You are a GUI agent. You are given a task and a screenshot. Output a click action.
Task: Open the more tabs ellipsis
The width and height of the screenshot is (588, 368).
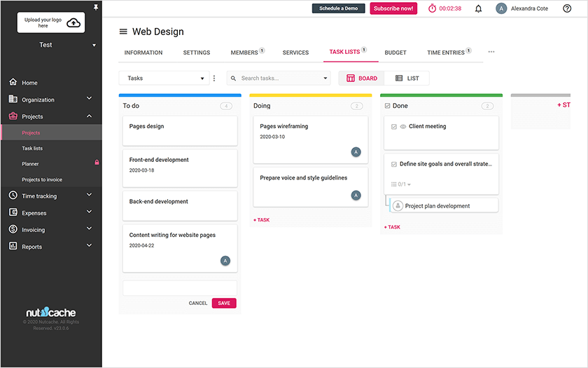491,52
